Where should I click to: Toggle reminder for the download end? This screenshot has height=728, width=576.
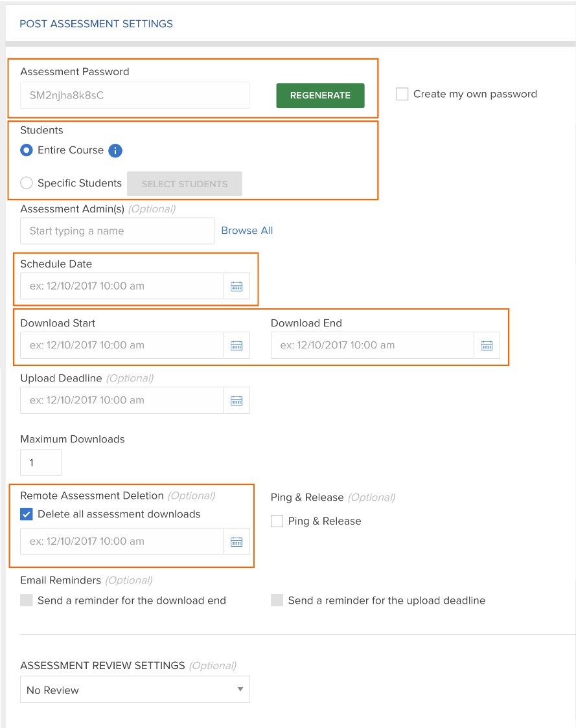click(27, 600)
